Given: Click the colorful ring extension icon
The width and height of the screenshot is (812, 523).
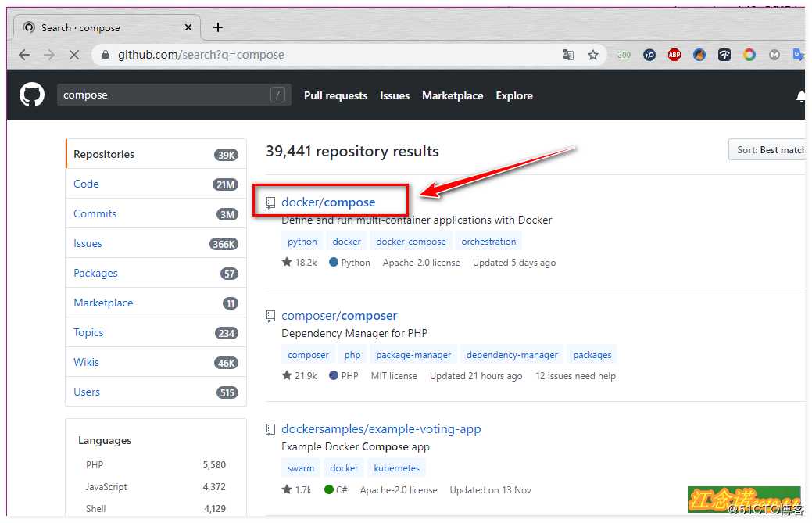Looking at the screenshot, I should [749, 55].
